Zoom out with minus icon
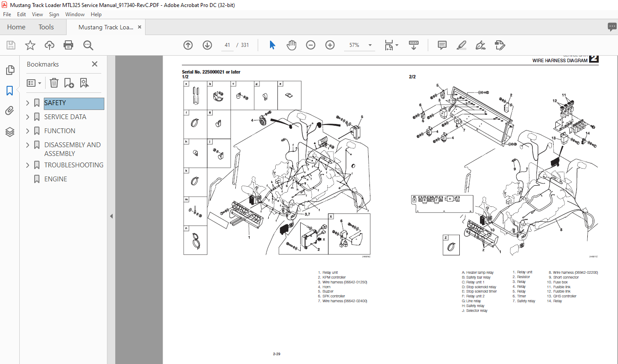Image resolution: width=618 pixels, height=364 pixels. coord(311,45)
